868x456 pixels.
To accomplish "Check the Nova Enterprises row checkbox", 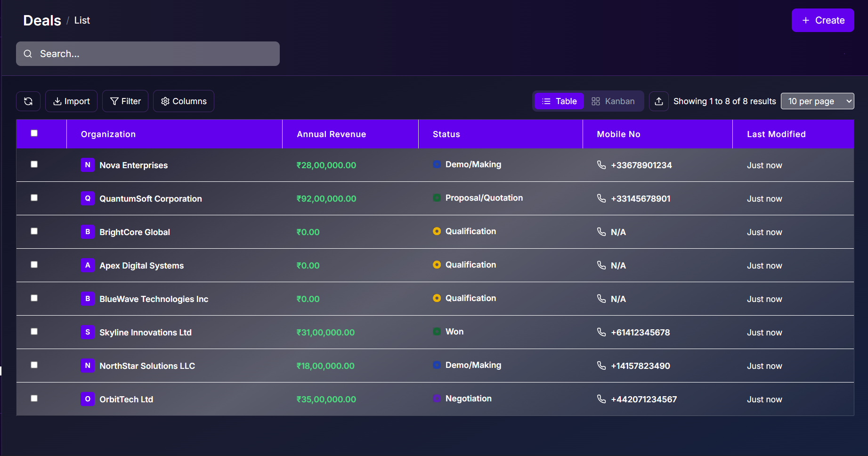I will click(x=34, y=164).
